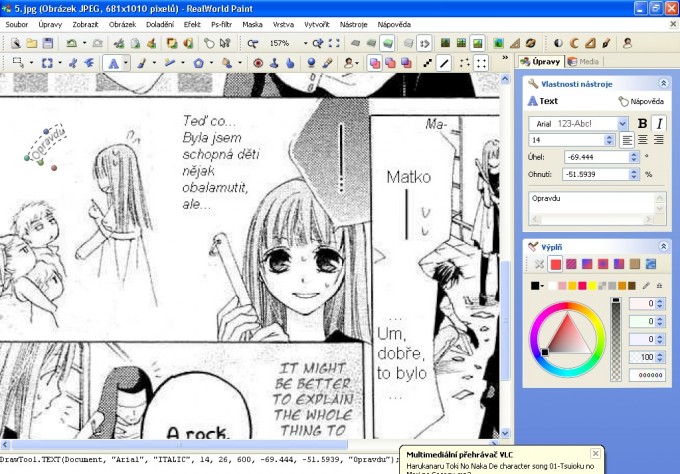Set text alignment to left

pos(627,140)
